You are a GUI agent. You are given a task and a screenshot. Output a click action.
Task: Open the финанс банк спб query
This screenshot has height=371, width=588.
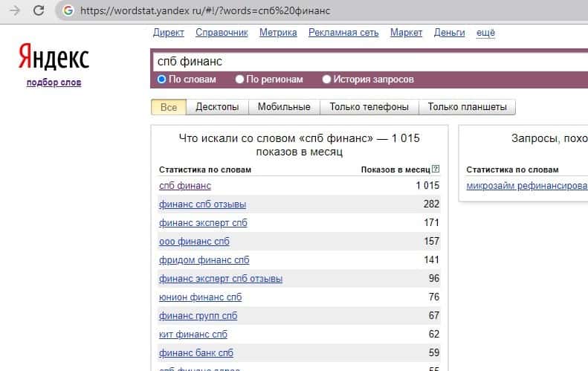[196, 353]
